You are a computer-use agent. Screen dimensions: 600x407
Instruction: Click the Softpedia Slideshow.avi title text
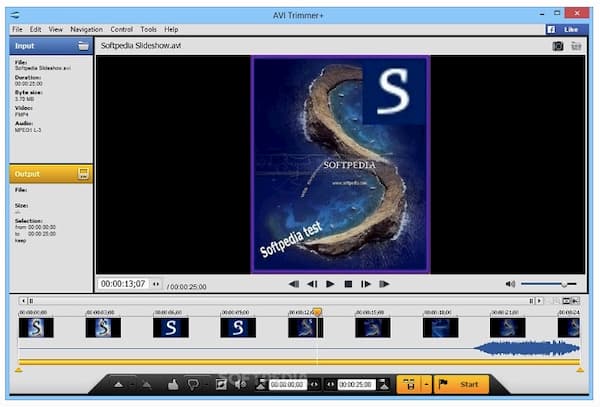(x=140, y=46)
